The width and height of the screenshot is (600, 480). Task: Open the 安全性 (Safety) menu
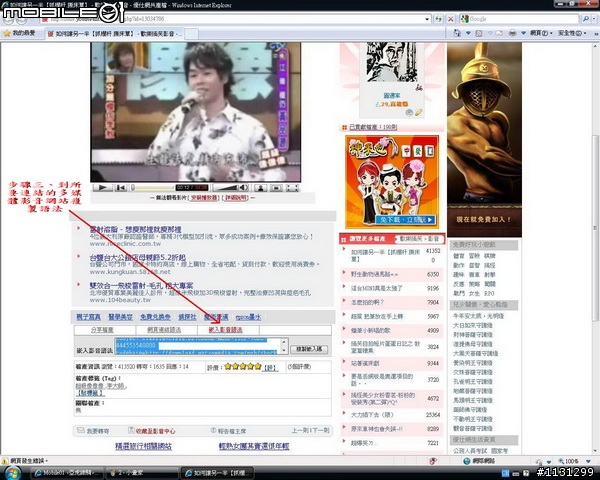[x=572, y=33]
